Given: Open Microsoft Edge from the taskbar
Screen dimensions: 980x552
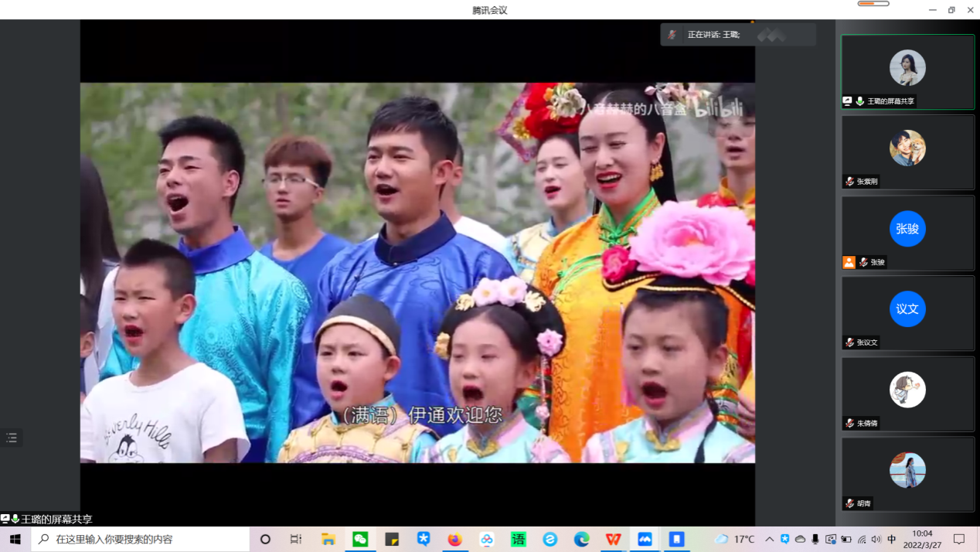Looking at the screenshot, I should click(581, 539).
